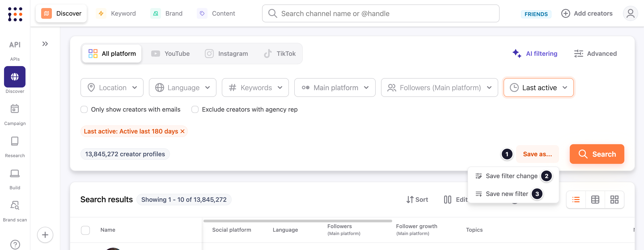Switch to table view layout icon

(x=595, y=199)
